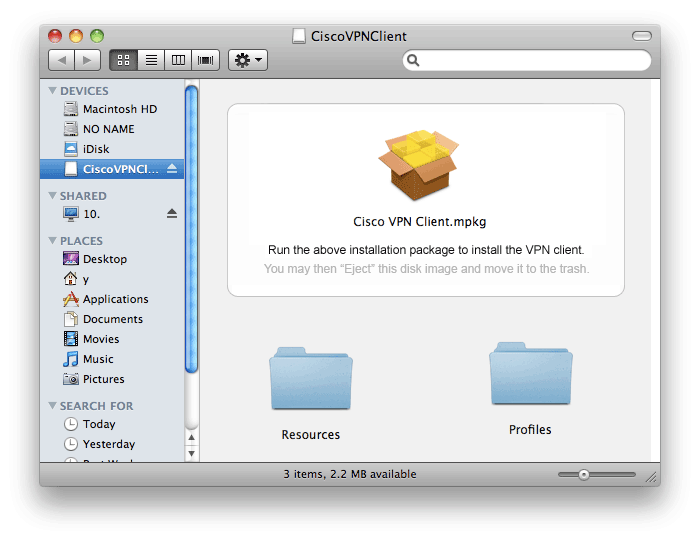
Task: Select the Yesterday search clock icon
Action: [71, 444]
